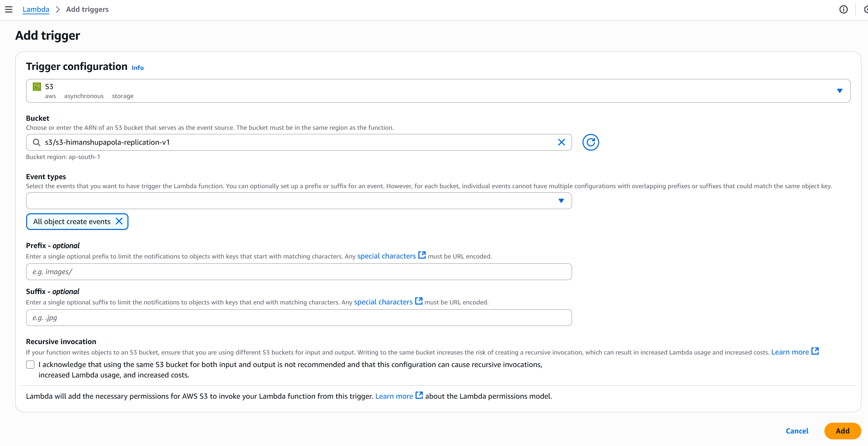Click the S3 service icon
Image resolution: width=868 pixels, height=446 pixels.
37,87
